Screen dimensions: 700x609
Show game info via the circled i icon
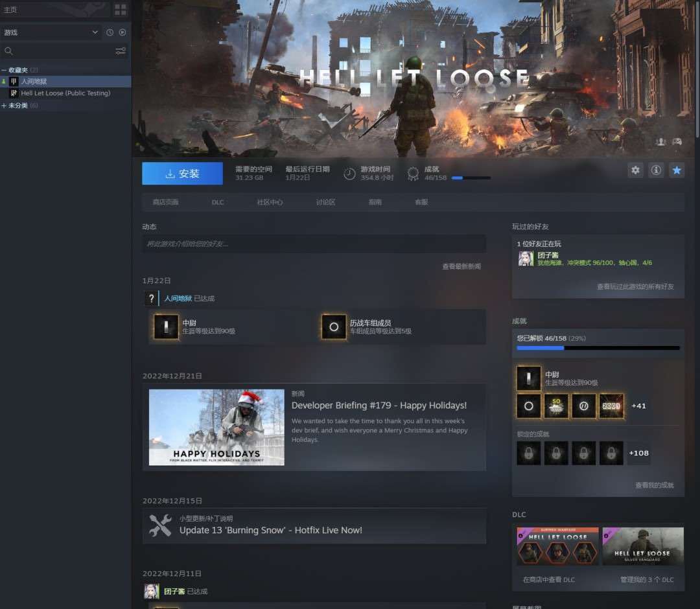[656, 170]
